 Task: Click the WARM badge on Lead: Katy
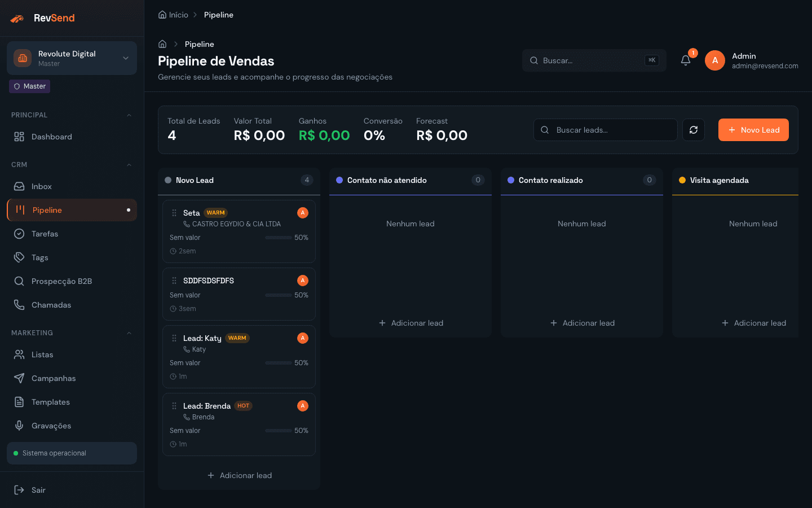click(x=237, y=338)
